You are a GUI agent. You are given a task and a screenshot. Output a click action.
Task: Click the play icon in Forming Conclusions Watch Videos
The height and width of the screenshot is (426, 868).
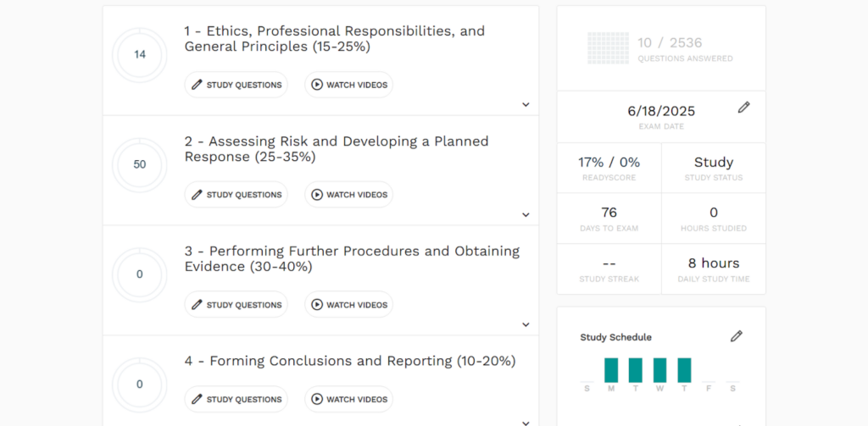317,400
